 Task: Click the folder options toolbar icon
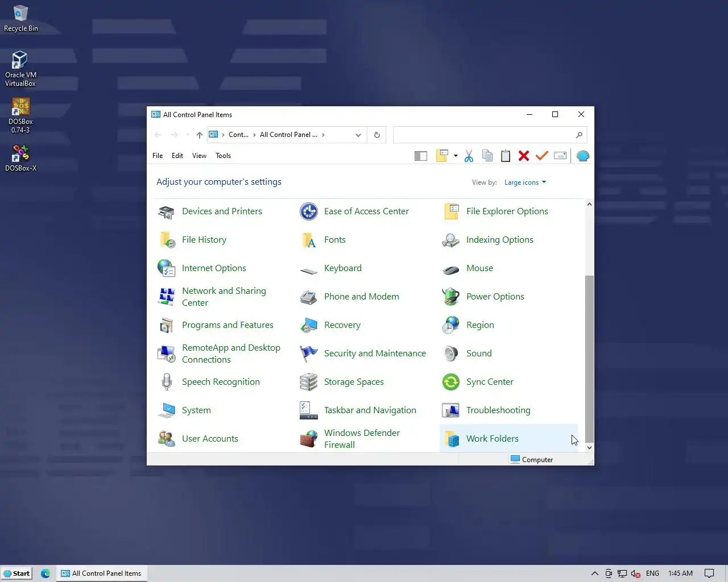coord(442,156)
